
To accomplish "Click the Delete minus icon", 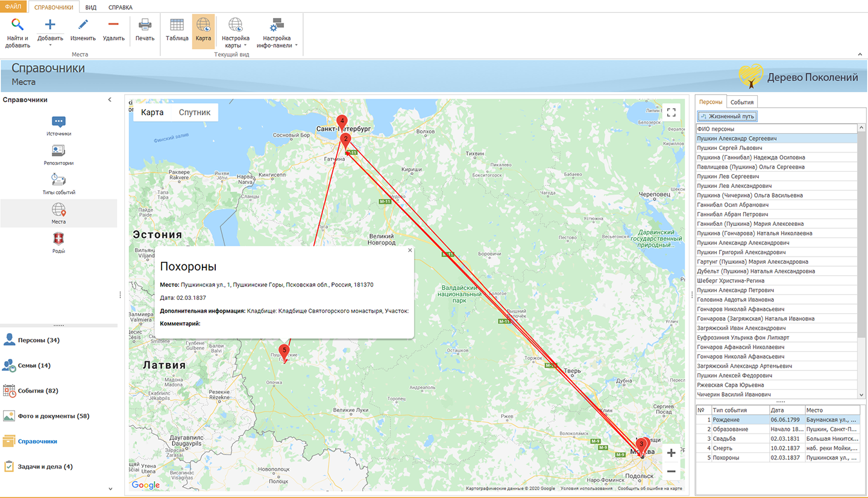I will click(113, 25).
